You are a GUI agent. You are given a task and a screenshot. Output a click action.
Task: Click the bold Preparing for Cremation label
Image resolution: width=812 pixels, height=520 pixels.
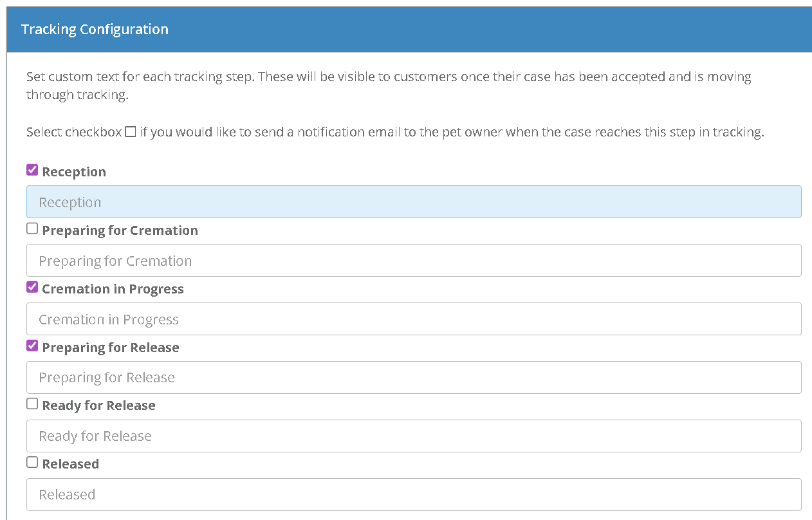click(120, 230)
